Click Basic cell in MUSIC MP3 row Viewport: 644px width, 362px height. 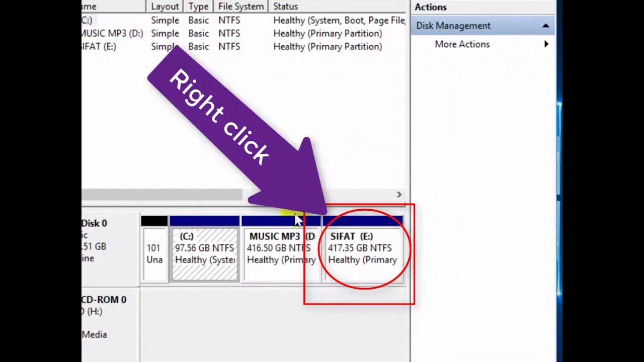click(x=198, y=33)
